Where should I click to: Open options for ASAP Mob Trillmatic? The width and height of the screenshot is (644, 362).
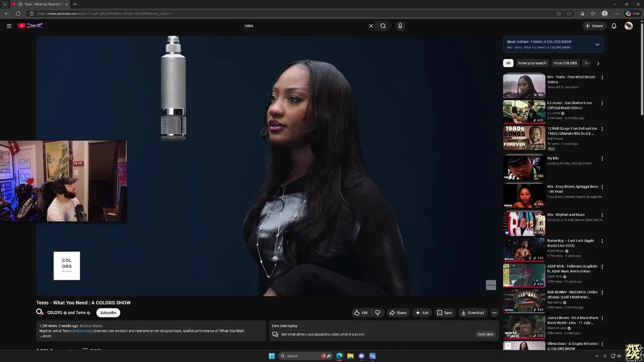point(602,266)
